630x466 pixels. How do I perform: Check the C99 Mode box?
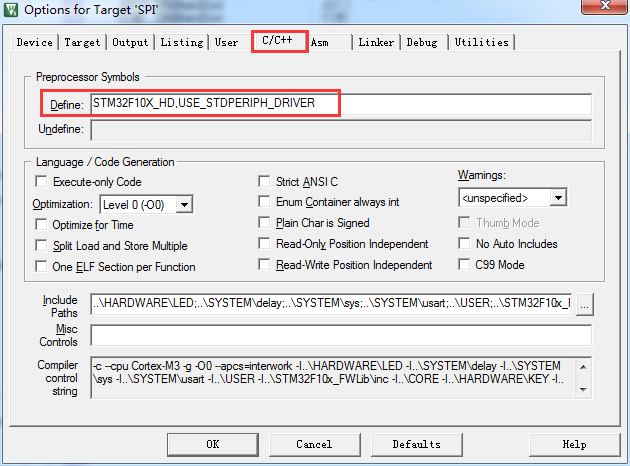(465, 265)
